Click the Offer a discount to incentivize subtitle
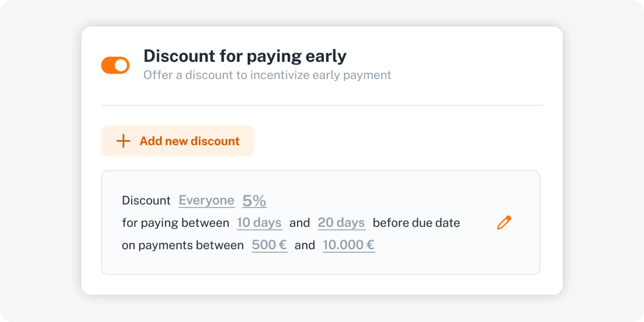This screenshot has height=322, width=644. [267, 75]
